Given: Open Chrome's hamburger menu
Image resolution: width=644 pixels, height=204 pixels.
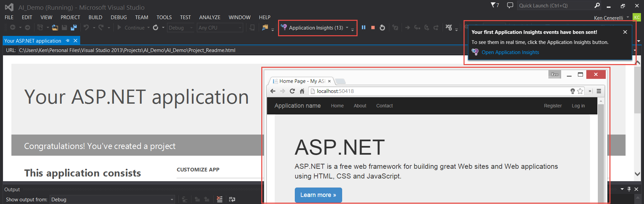Looking at the screenshot, I should (x=599, y=91).
